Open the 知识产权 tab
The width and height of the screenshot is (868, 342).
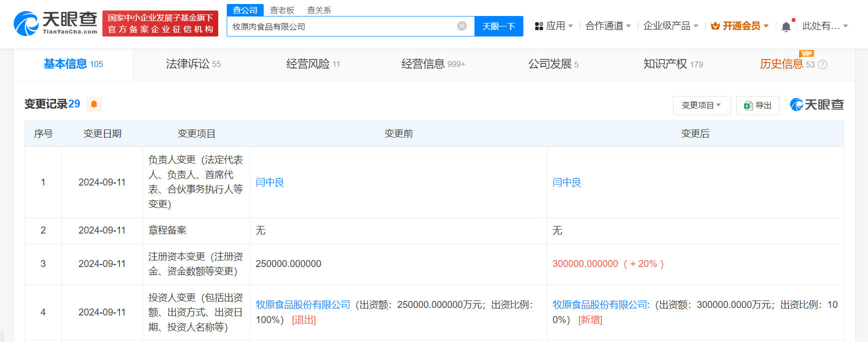click(x=673, y=64)
